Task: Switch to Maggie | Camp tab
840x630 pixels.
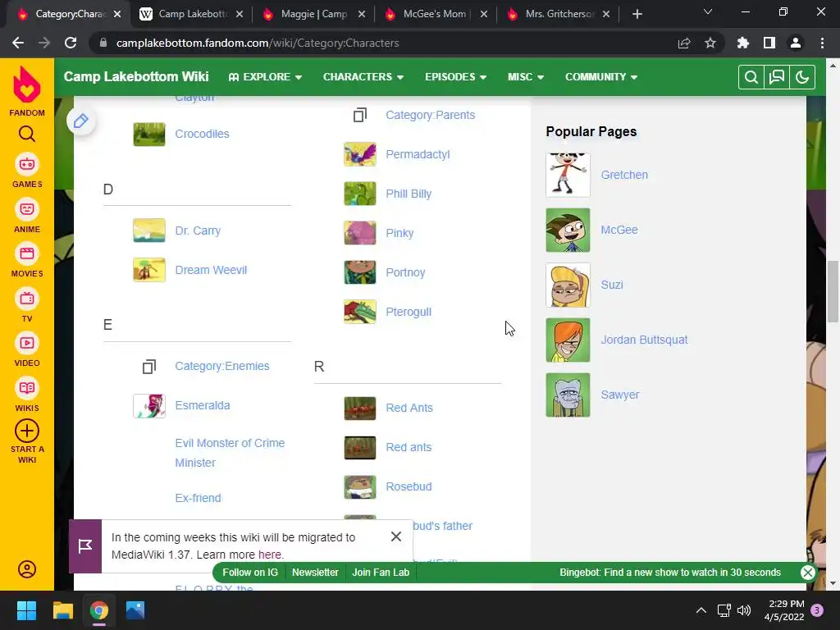Action: [x=313, y=14]
